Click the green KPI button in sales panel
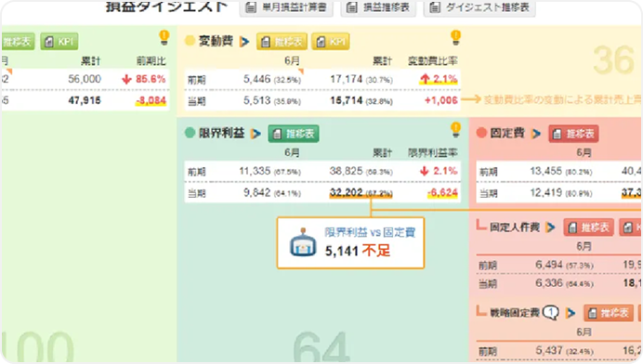Screen dimensions: 643x364 pos(59,42)
